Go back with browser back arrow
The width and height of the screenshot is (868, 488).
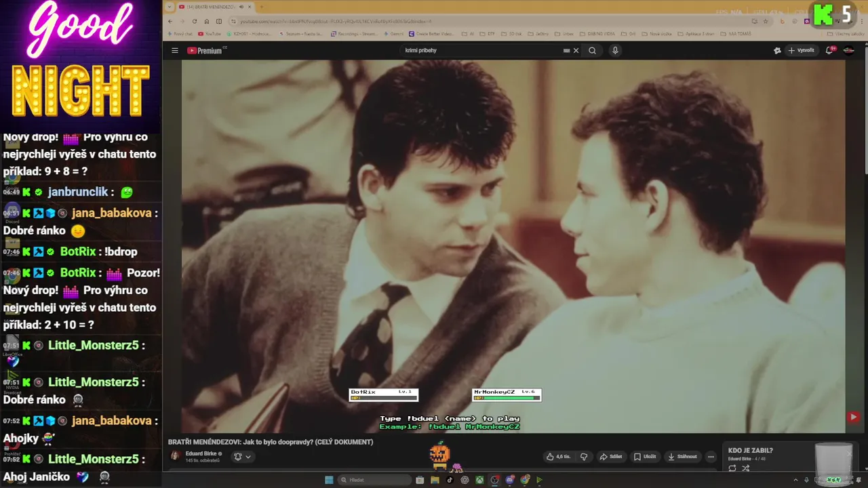click(x=170, y=21)
